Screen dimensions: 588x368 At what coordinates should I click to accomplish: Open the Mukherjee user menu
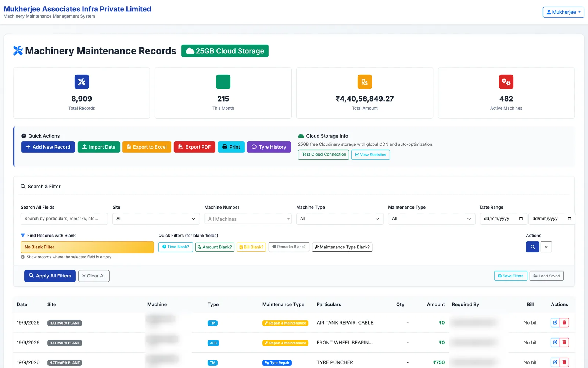point(563,12)
